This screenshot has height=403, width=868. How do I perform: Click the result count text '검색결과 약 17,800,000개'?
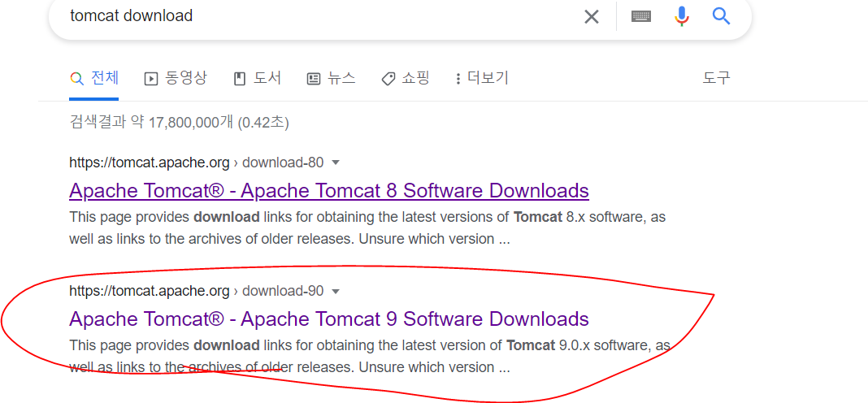(152, 123)
